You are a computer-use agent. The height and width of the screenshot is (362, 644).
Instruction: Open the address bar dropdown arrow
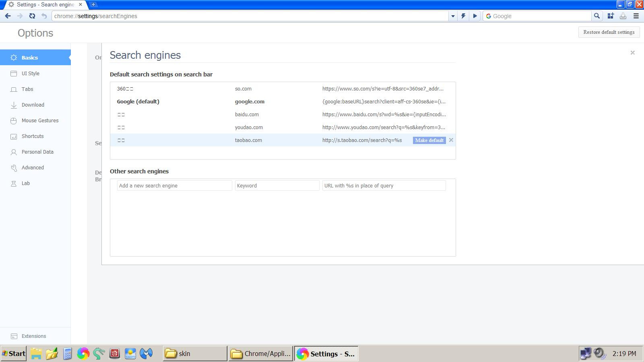tap(453, 16)
